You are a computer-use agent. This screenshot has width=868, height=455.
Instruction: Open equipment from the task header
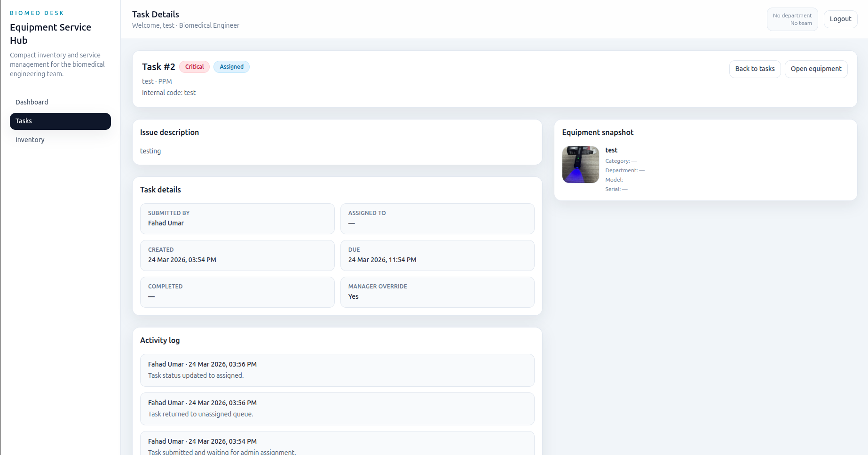pyautogui.click(x=816, y=69)
